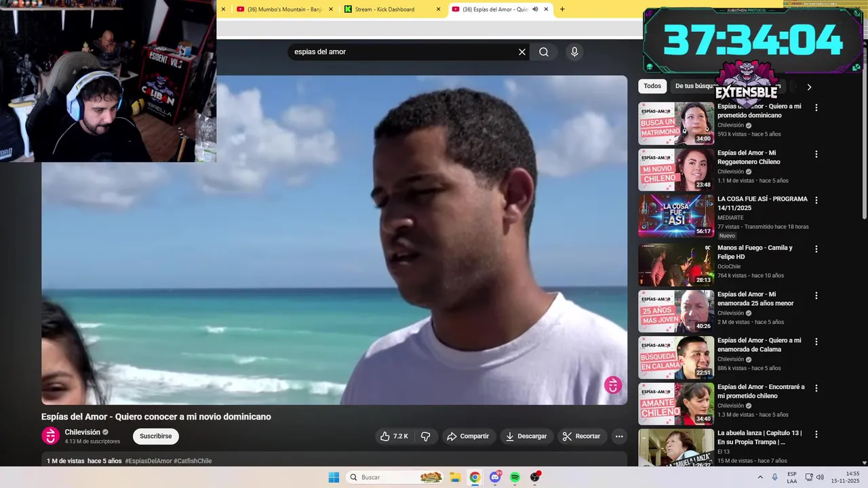Click the Windows taskbar Buscar search box

(x=396, y=477)
